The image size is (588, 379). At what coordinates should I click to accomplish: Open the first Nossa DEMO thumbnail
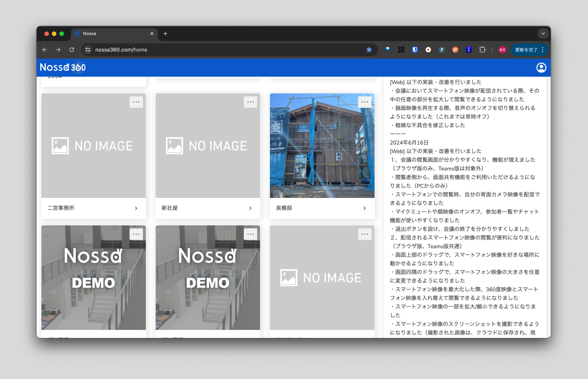(93, 277)
